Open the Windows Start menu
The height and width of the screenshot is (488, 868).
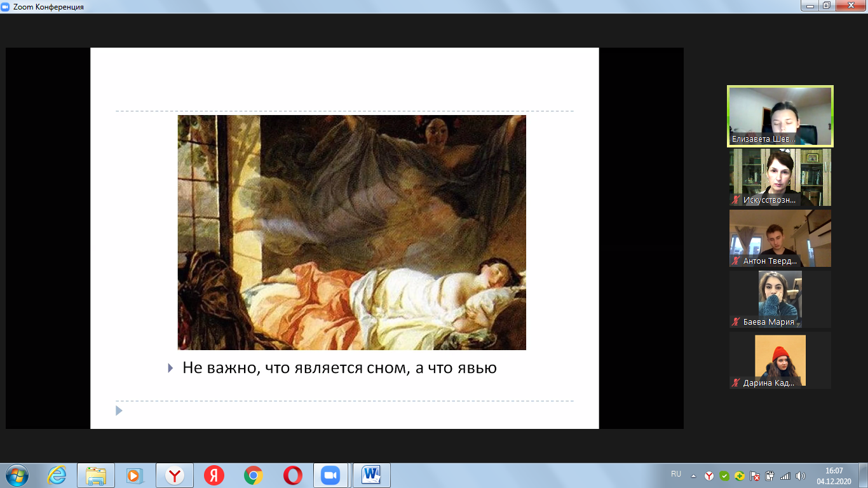[16, 475]
